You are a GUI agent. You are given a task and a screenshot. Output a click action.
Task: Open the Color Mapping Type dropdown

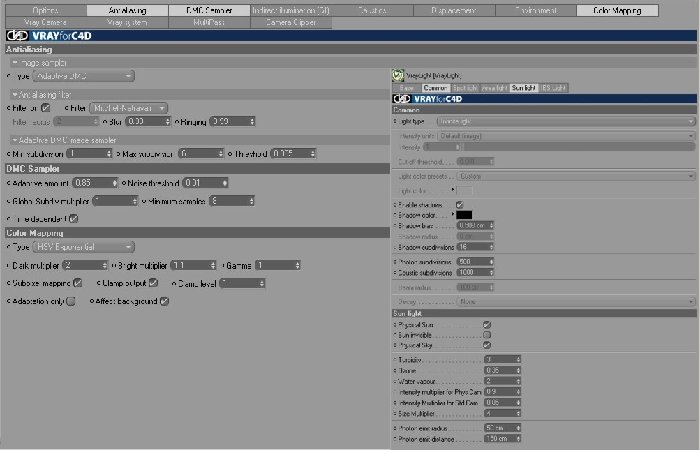(x=83, y=247)
